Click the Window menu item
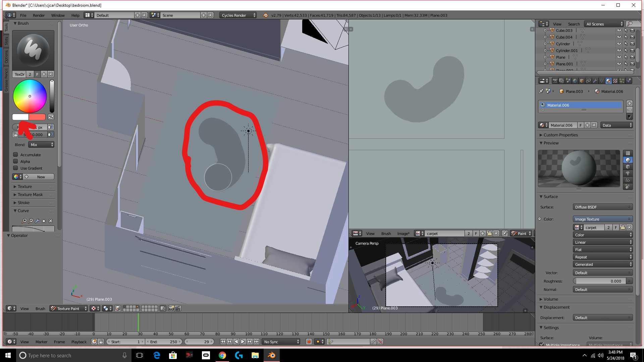The image size is (644, 362). point(58,15)
